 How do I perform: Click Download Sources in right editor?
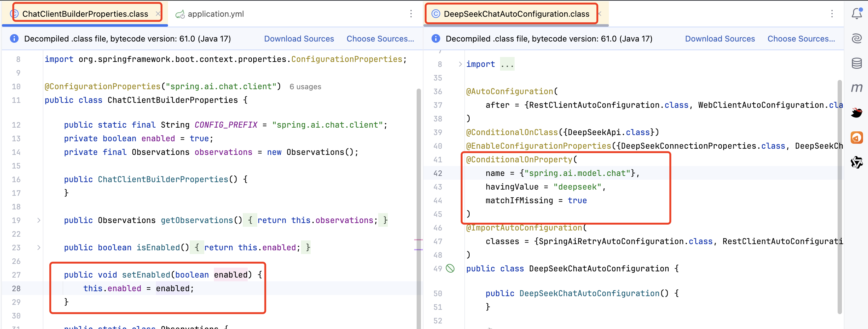click(720, 39)
